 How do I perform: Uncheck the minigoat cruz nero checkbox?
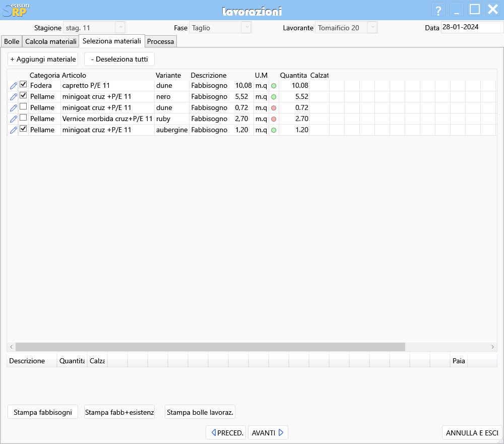23,95
